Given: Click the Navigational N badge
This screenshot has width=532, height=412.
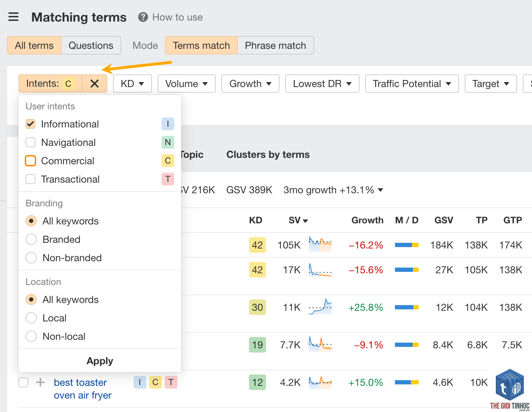Looking at the screenshot, I should point(168,142).
